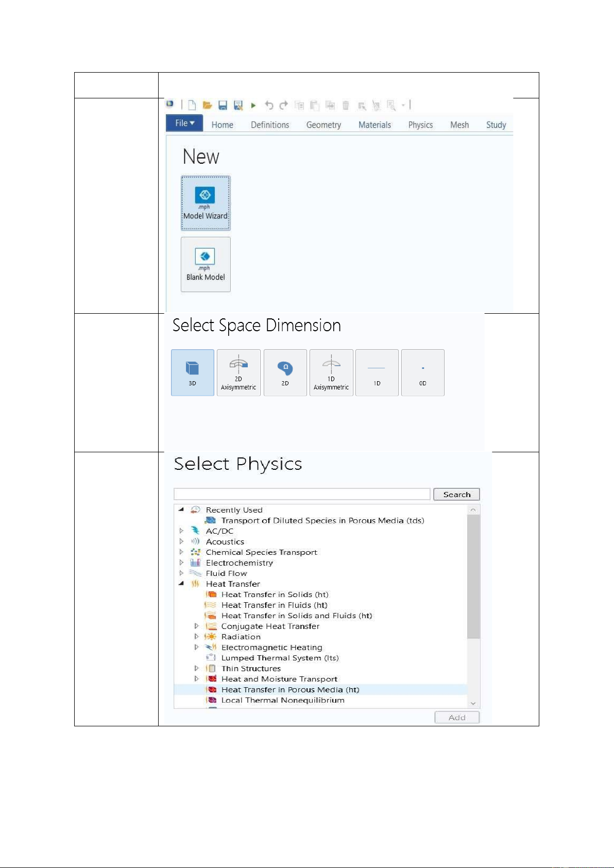This screenshot has width=614, height=868.
Task: Choose the 0D space dimension
Action: click(x=422, y=372)
